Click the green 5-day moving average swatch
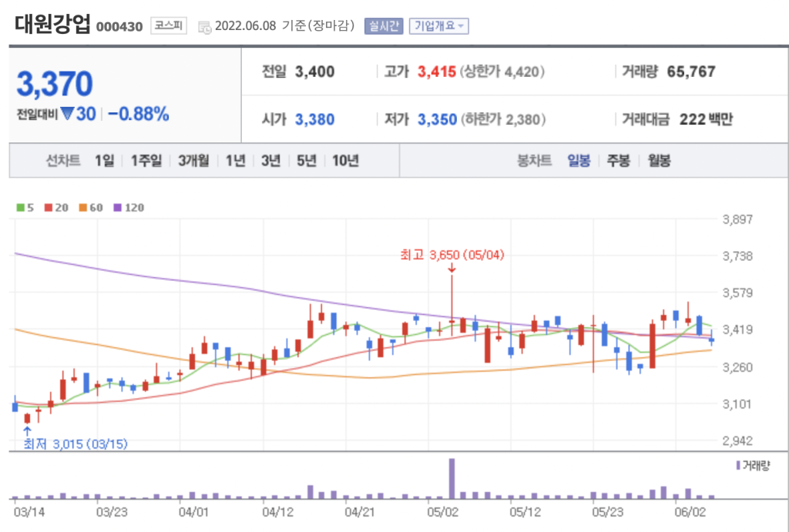Screen dimensions: 789x532 click(20, 208)
